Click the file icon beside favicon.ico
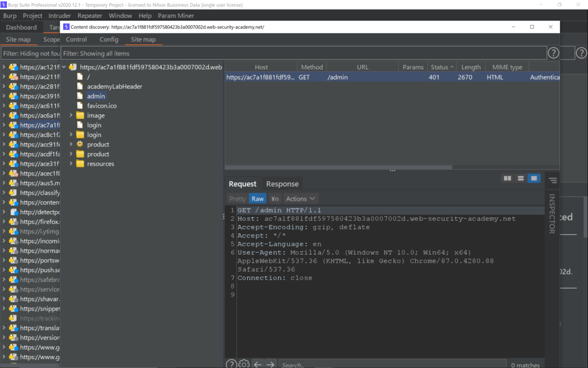This screenshot has height=368, width=588. (x=80, y=105)
